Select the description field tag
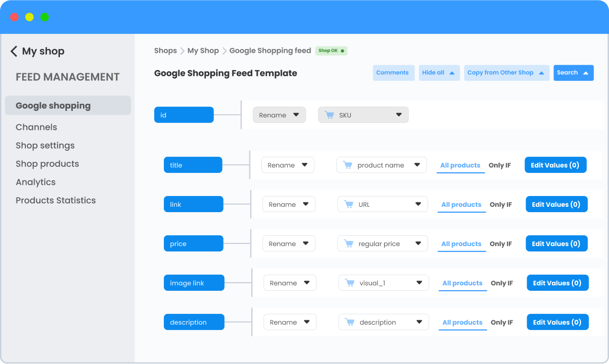 [x=194, y=322]
